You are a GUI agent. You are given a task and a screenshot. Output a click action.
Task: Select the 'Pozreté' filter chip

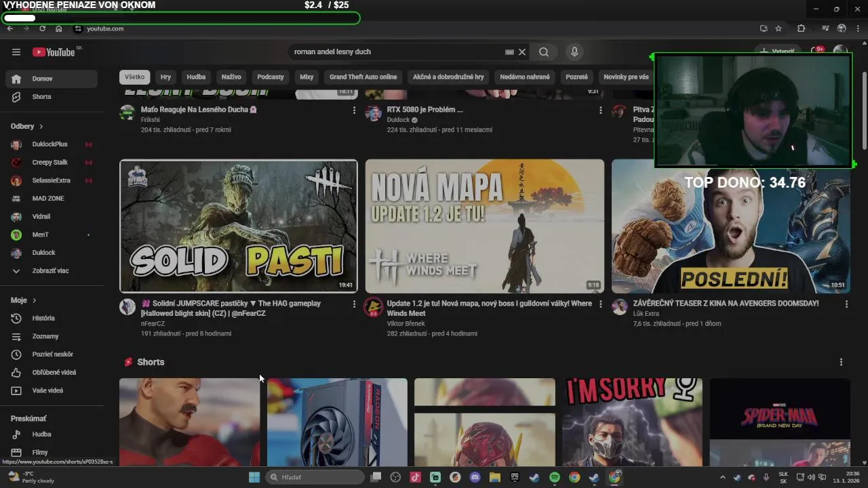(576, 77)
